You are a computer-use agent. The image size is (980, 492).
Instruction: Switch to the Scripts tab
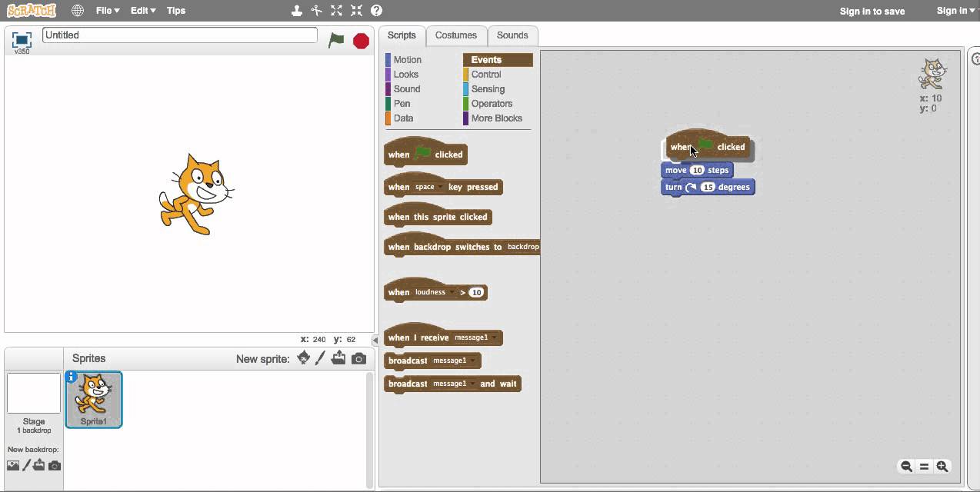click(402, 35)
